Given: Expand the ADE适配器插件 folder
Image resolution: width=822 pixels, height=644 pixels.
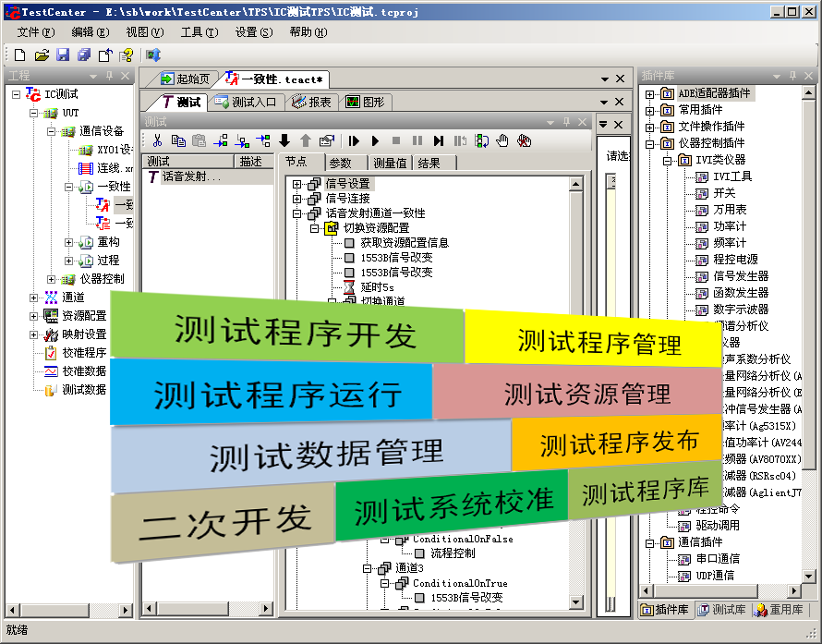Looking at the screenshot, I should pyautogui.click(x=649, y=93).
